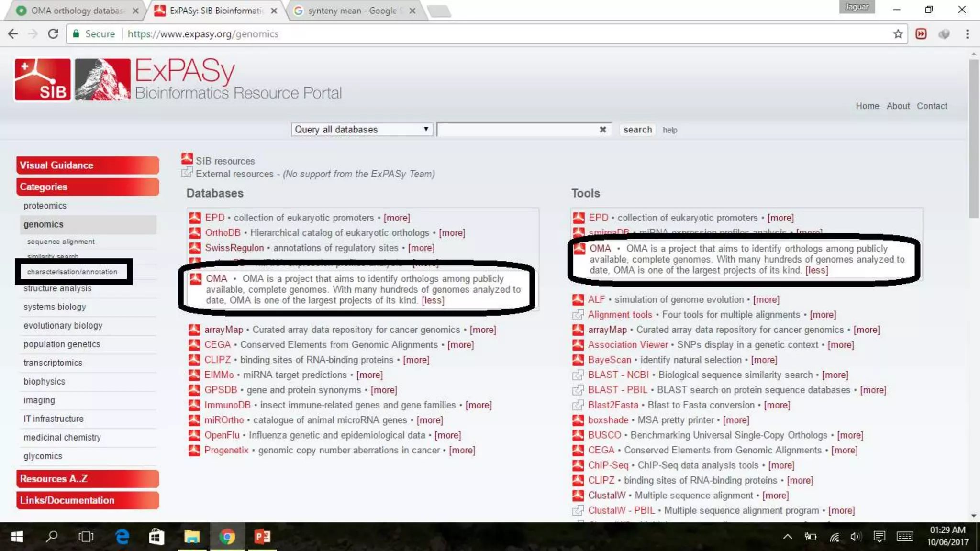Clear search field with X icon
The width and height of the screenshot is (980, 551).
tap(602, 130)
